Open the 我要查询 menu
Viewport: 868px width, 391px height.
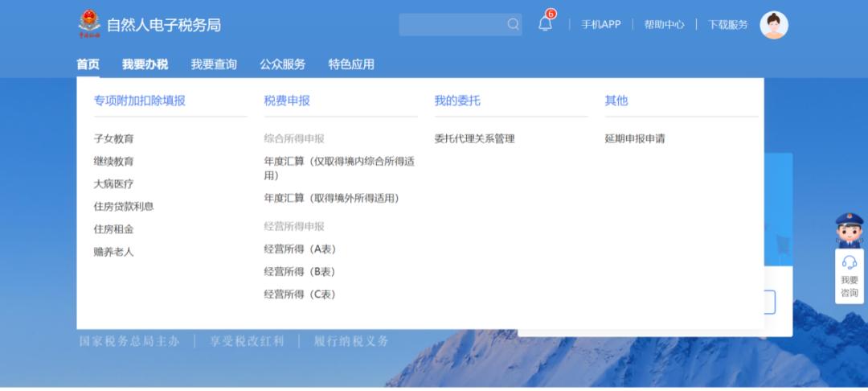[214, 64]
